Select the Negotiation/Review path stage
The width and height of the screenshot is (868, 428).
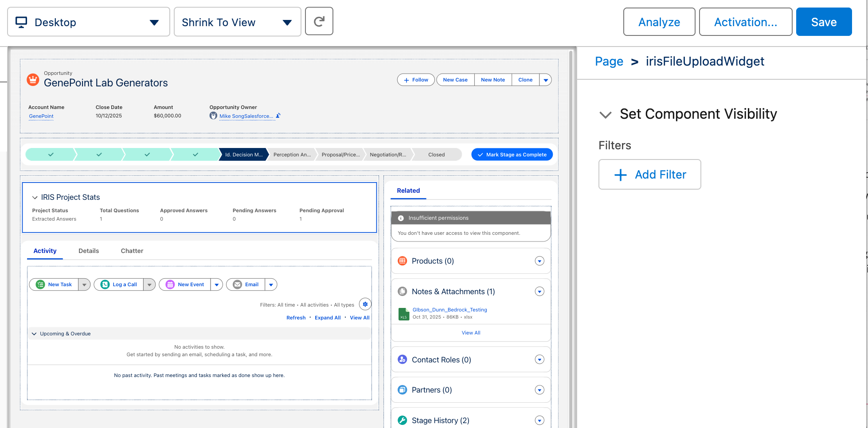point(388,155)
